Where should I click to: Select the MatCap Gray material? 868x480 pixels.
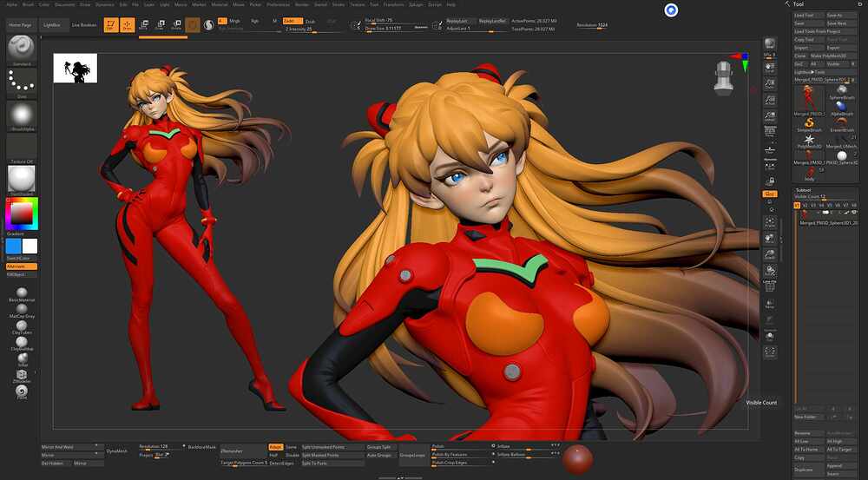tap(22, 309)
